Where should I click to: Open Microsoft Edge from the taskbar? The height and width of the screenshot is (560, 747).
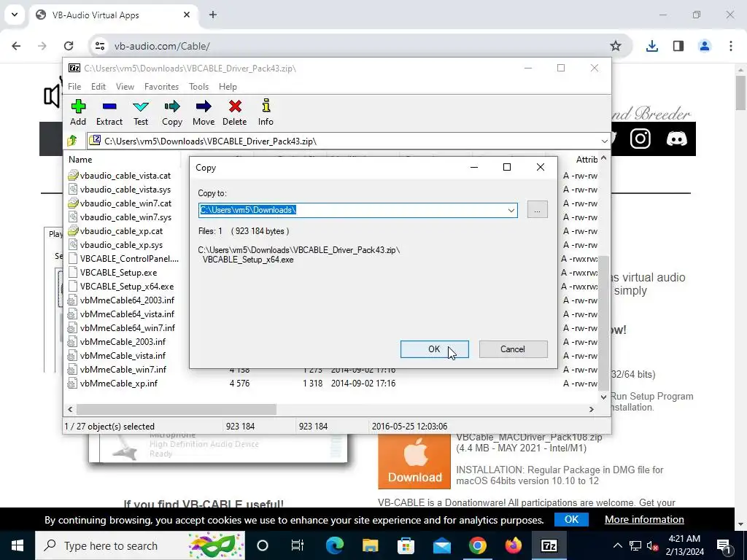coord(334,545)
